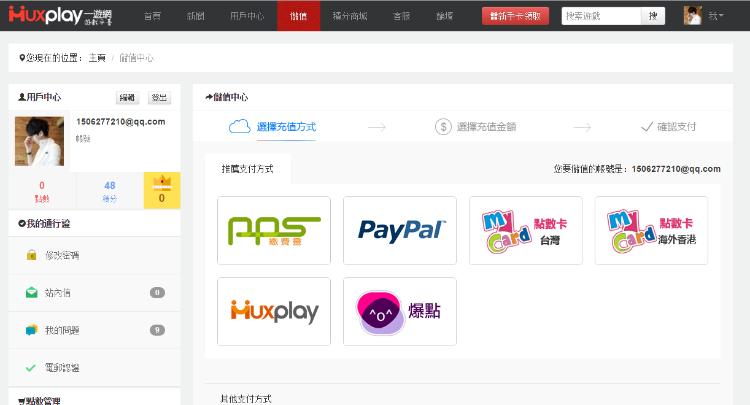
Task: Click the sidebar email 1506277210@qq.com
Action: pos(121,122)
